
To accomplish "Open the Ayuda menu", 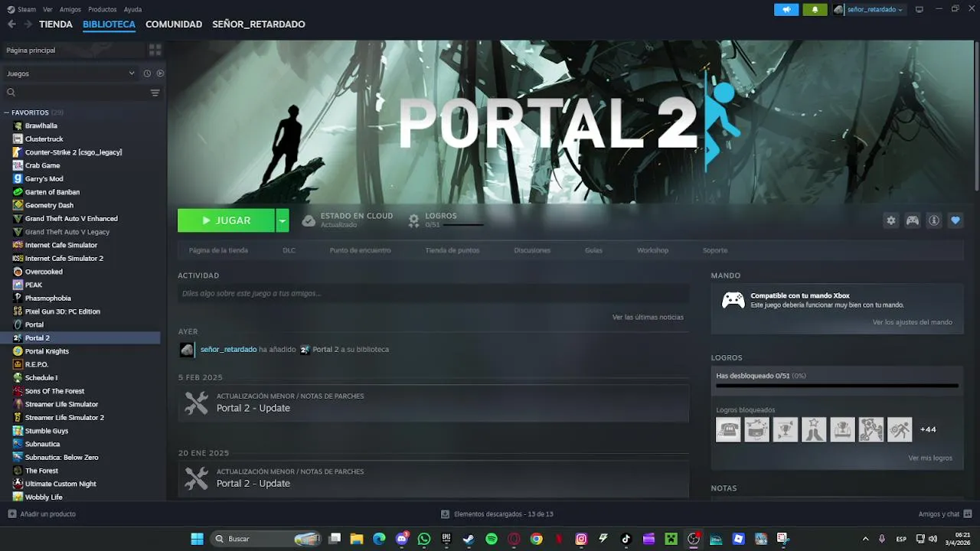I will 132,9.
